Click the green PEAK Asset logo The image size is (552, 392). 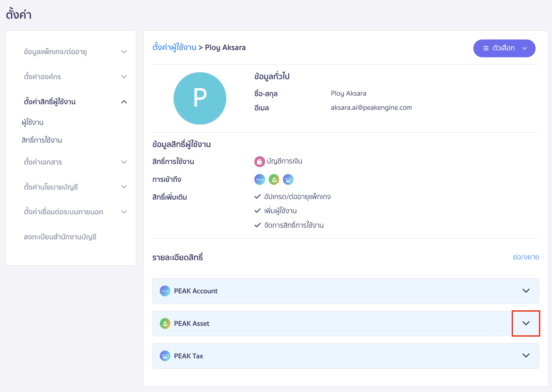[x=165, y=323]
